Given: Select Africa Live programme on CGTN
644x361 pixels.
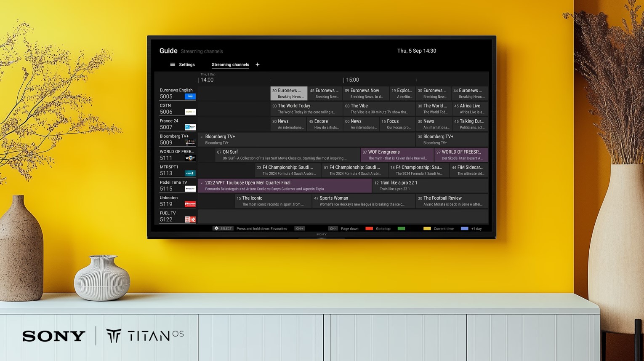Looking at the screenshot, I should coord(470,109).
